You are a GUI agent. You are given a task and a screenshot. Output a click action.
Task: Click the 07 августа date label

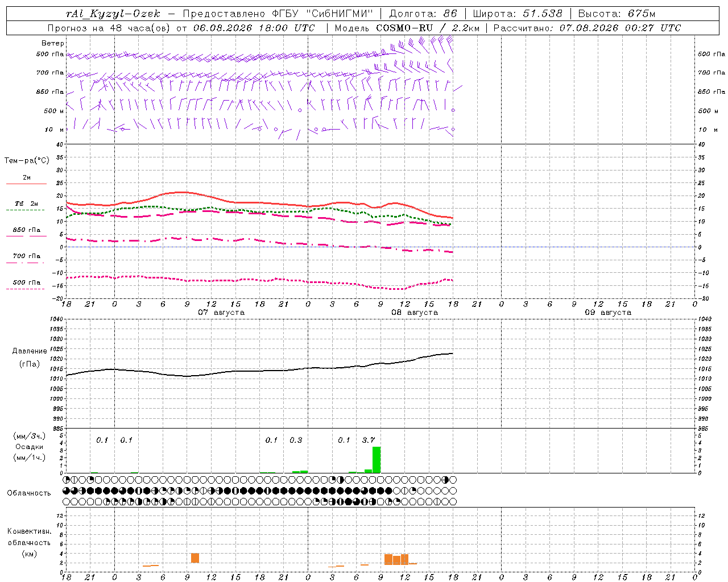(x=221, y=313)
